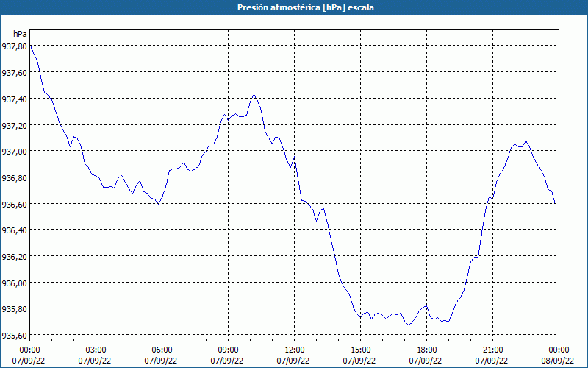Click the 936,20 y-axis value

coord(14,256)
